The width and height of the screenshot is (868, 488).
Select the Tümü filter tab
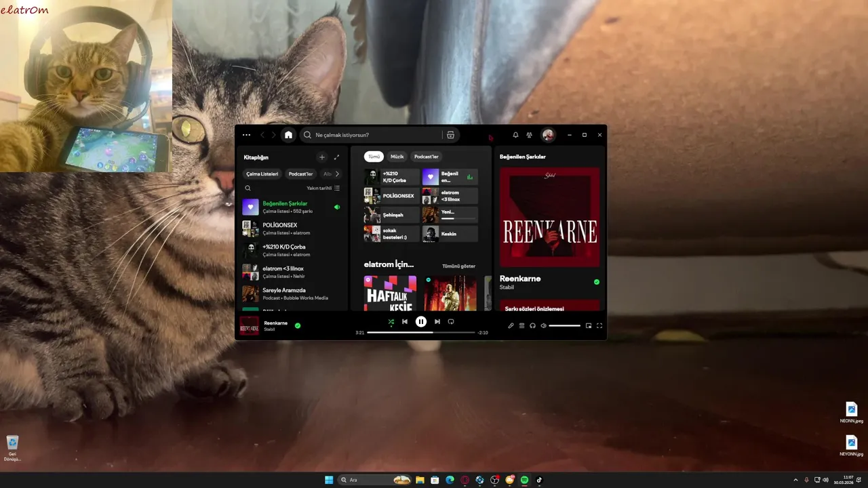point(374,157)
